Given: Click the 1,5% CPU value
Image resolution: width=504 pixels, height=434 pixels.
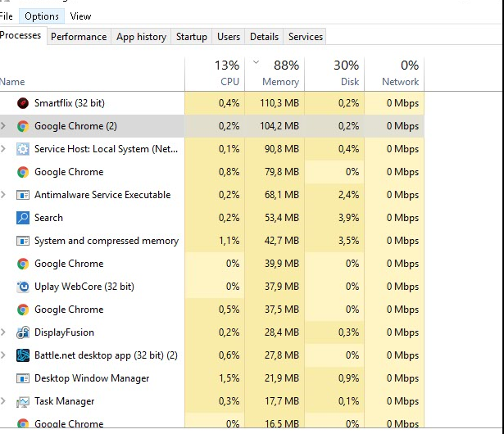Looking at the screenshot, I should tap(229, 378).
